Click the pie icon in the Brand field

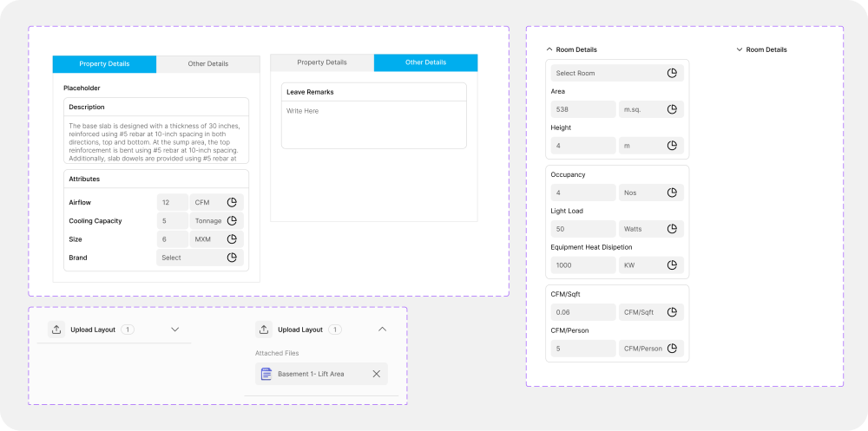(x=232, y=258)
